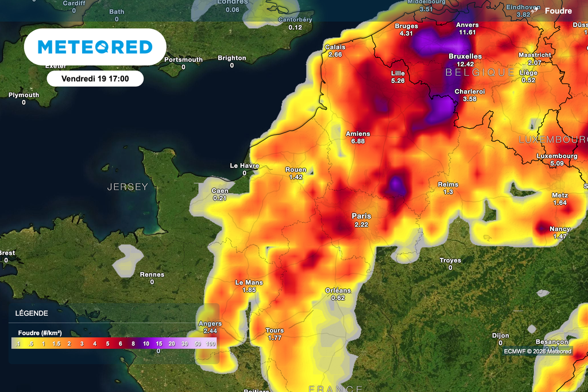588x392 pixels.
Task: Click the legend swatch labeled 10
Action: coord(146,344)
